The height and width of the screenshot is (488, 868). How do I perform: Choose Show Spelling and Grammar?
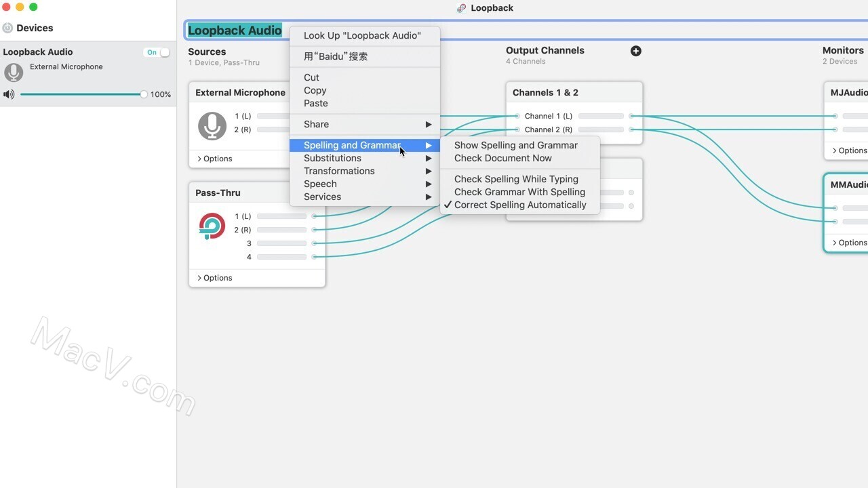[x=515, y=145]
